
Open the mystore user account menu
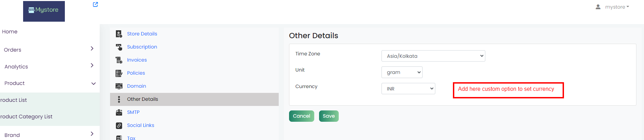(612, 7)
